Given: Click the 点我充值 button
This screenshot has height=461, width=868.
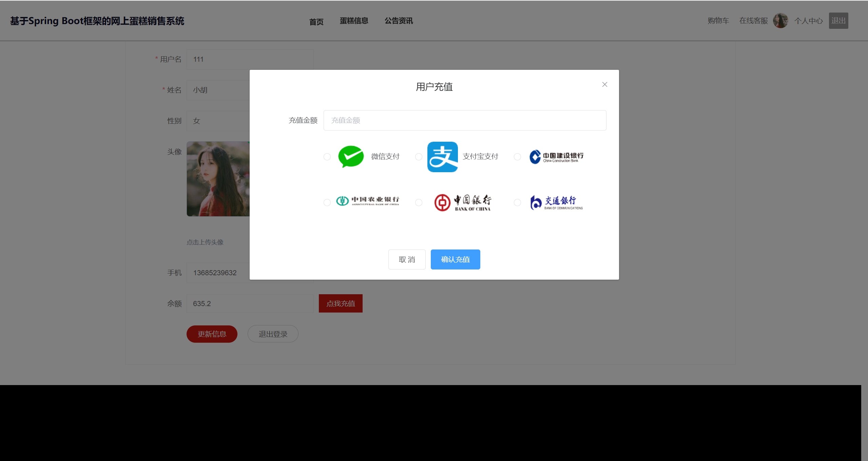Looking at the screenshot, I should (x=341, y=303).
